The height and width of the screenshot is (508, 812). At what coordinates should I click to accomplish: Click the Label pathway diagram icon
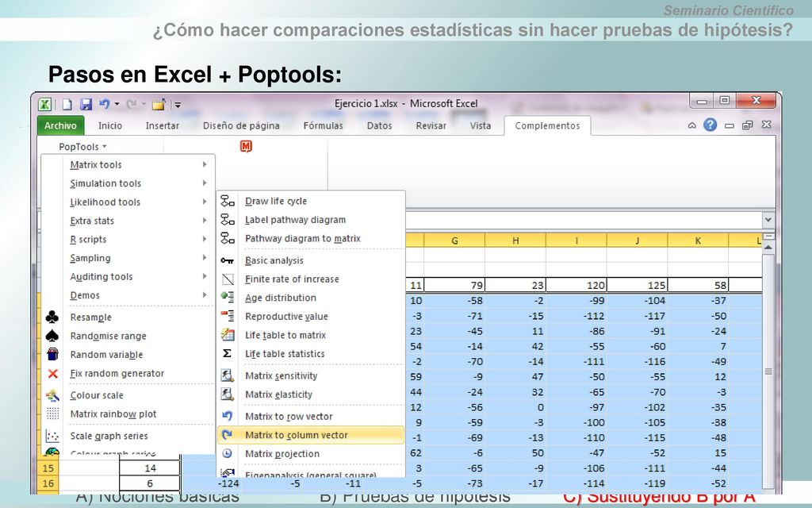228,220
